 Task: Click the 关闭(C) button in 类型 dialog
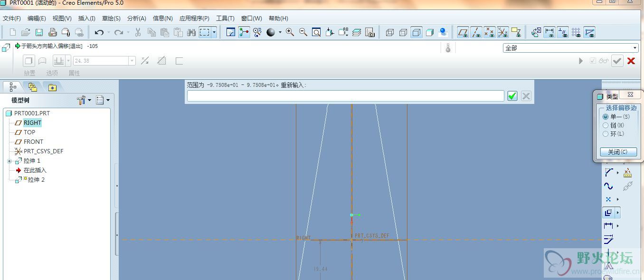coord(617,152)
